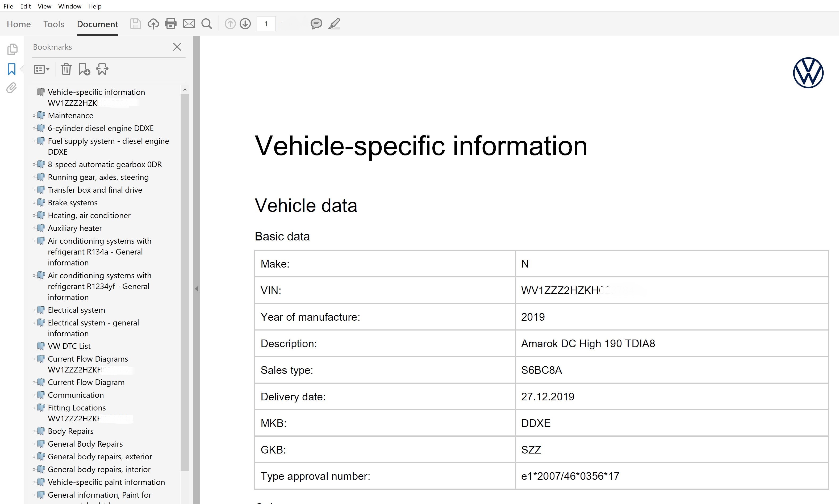Expand the Maintenance bookmark
Screen dimensions: 839x504
[34, 116]
